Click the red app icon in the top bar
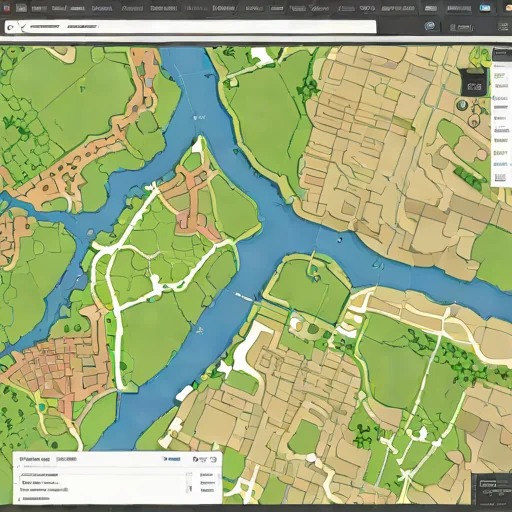This screenshot has width=512, height=512. 6,8
